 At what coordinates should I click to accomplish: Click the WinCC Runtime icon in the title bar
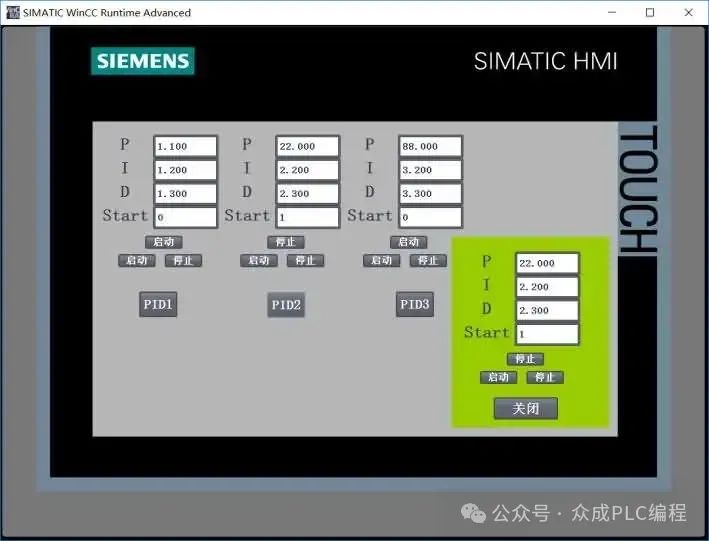tap(13, 12)
